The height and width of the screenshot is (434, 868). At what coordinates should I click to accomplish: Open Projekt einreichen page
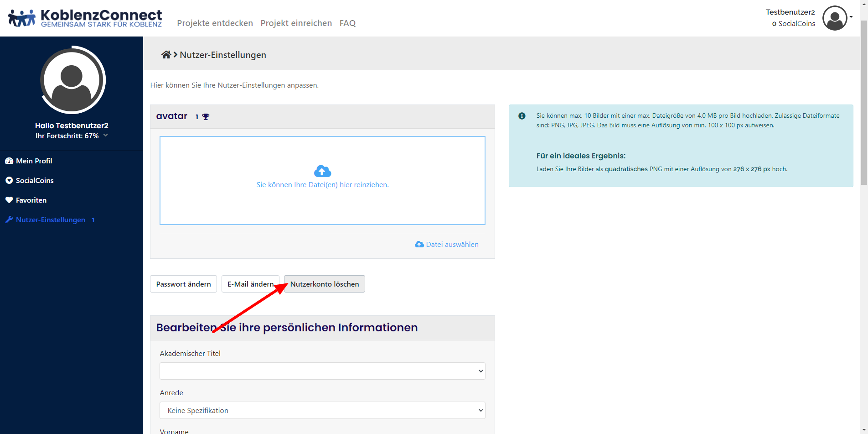(x=296, y=23)
